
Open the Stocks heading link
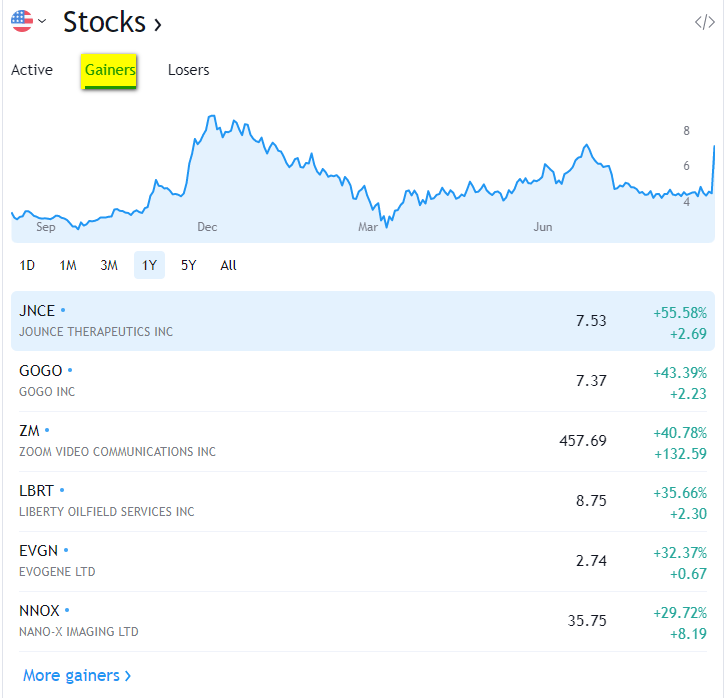(x=112, y=22)
